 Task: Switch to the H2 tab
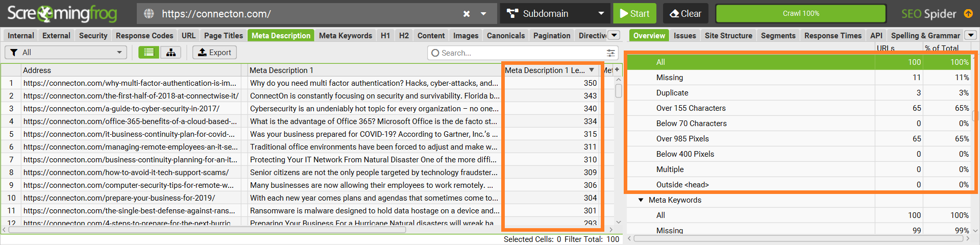click(404, 35)
